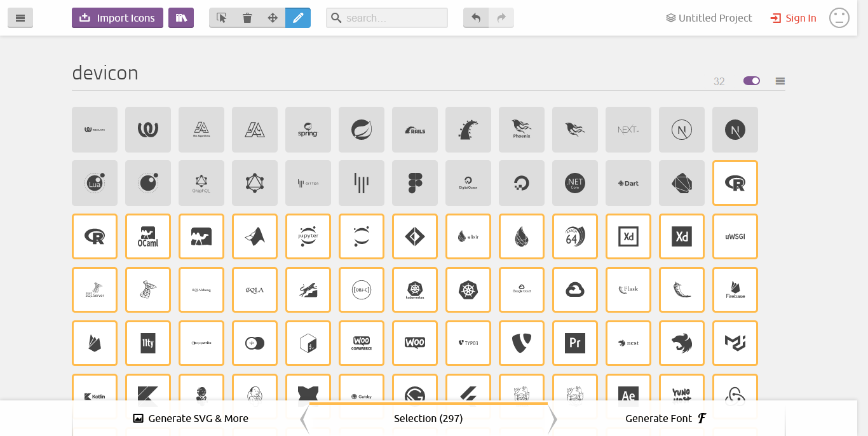Open the Untitled Project manager

point(709,18)
